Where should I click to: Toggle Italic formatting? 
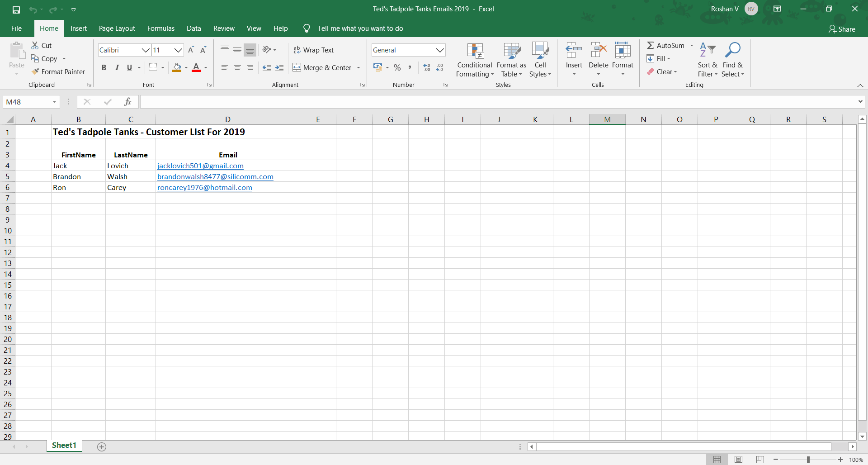117,67
